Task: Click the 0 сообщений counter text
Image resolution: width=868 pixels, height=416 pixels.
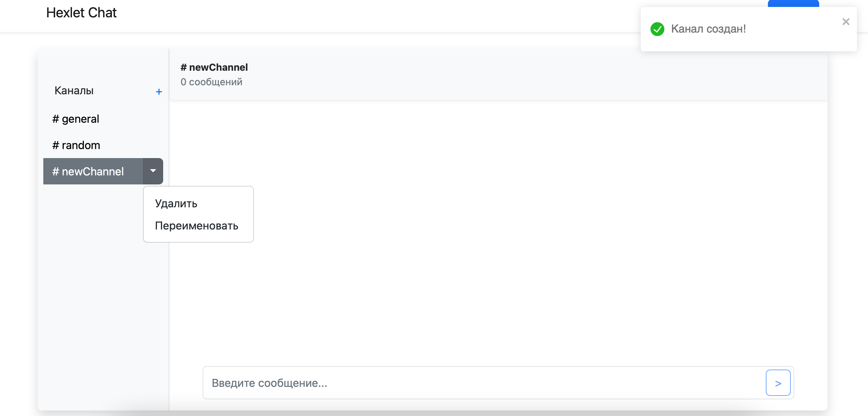Action: click(x=211, y=82)
